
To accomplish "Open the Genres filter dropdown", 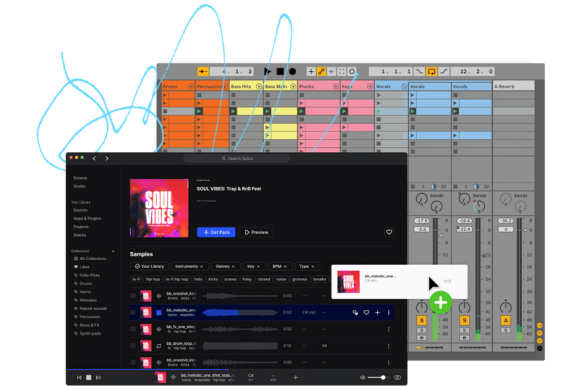I will pos(226,266).
